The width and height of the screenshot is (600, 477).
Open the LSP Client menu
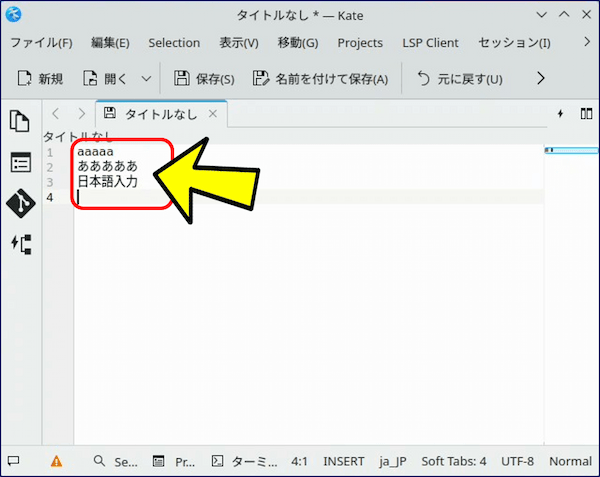(430, 43)
